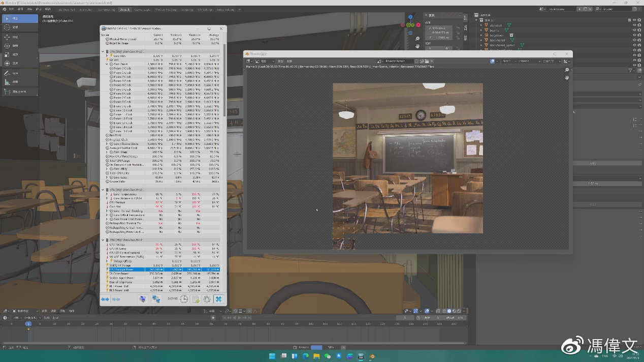Expand the alphabet object in outliner
This screenshot has width=644, height=362.
[482, 25]
